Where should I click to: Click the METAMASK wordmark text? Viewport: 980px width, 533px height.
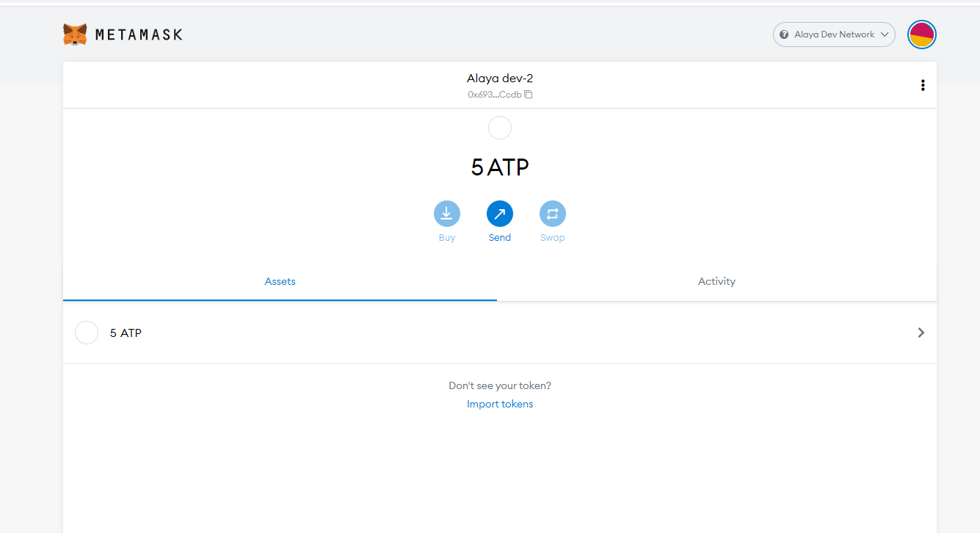139,35
